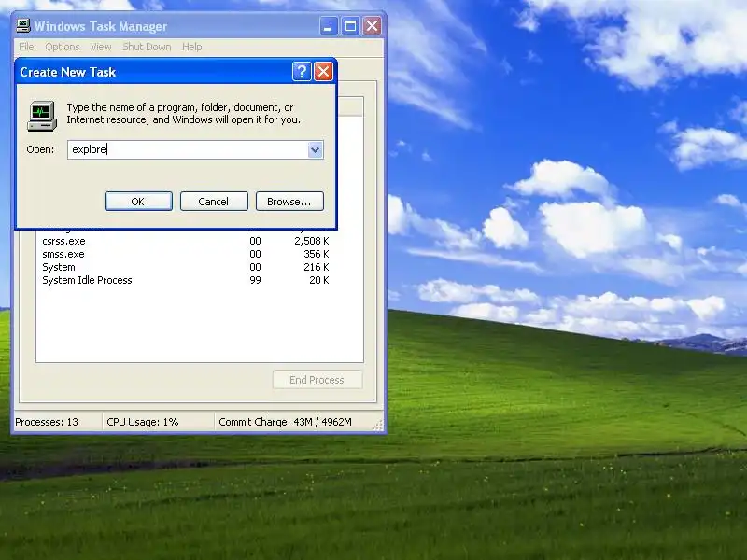Click the OK button in Create New Task
747x560 pixels.
pyautogui.click(x=138, y=202)
